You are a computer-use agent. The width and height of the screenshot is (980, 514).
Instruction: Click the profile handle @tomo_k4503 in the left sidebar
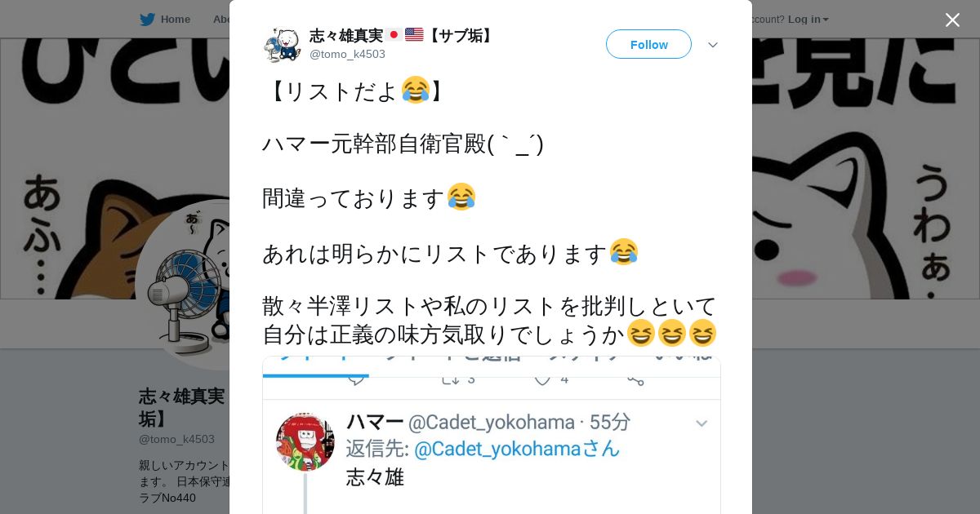click(176, 439)
